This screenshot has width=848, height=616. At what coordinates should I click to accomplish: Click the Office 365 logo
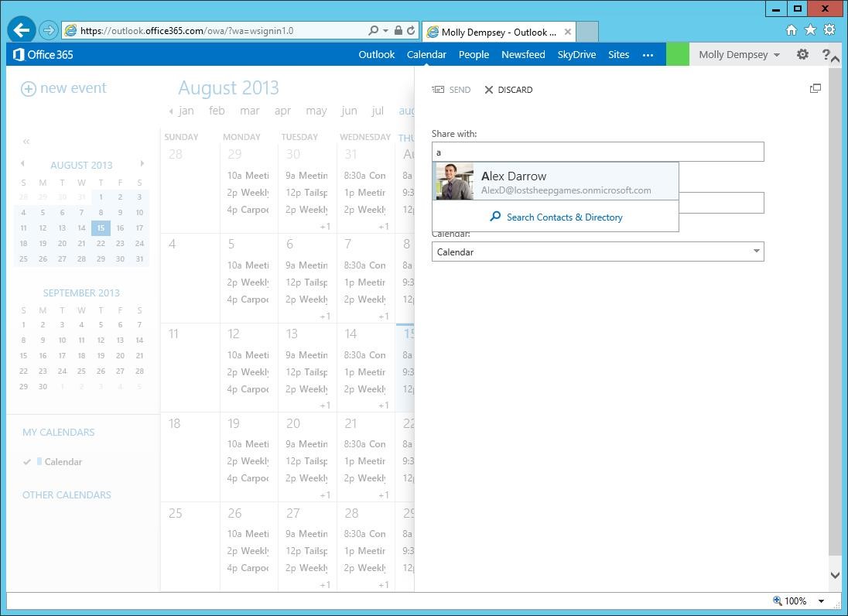click(x=42, y=54)
